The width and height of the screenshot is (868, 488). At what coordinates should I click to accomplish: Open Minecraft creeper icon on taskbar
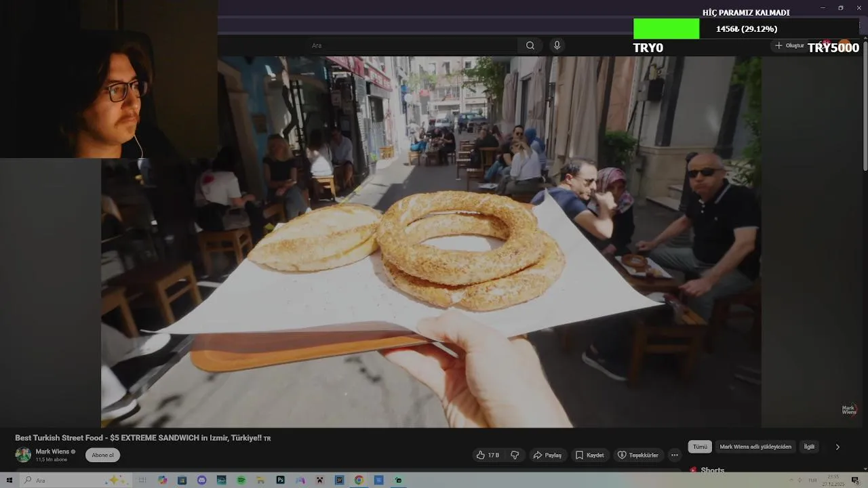tap(320, 481)
